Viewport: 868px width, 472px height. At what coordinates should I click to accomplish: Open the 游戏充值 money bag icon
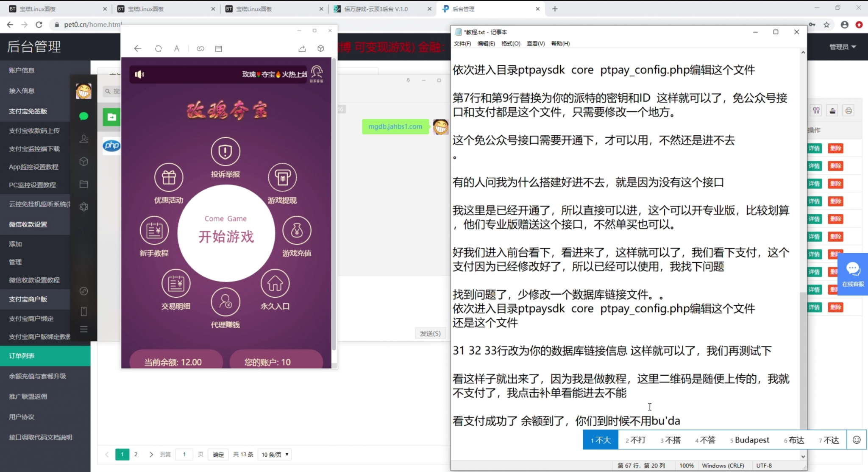click(x=297, y=231)
